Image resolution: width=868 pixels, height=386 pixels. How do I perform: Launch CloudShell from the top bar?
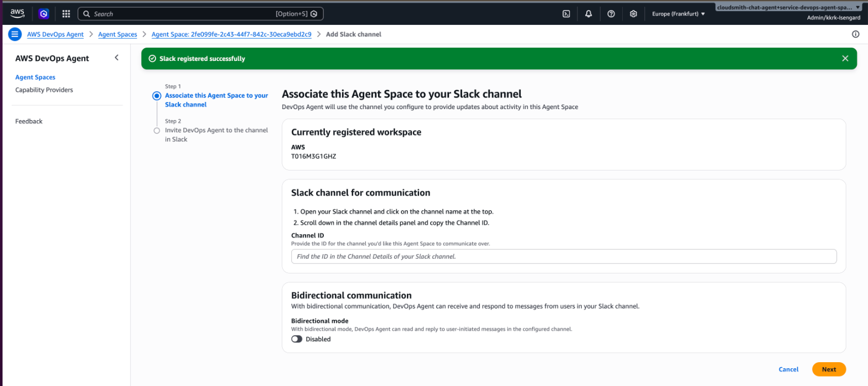566,14
